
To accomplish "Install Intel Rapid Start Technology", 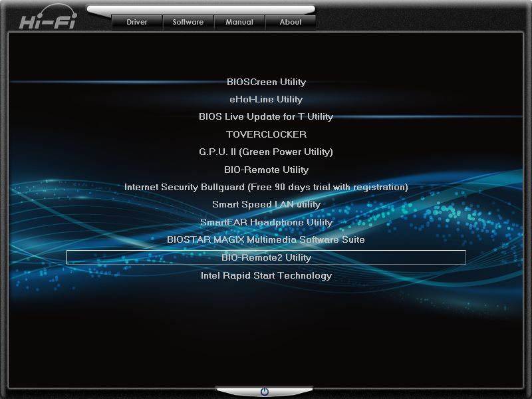I will point(267,275).
